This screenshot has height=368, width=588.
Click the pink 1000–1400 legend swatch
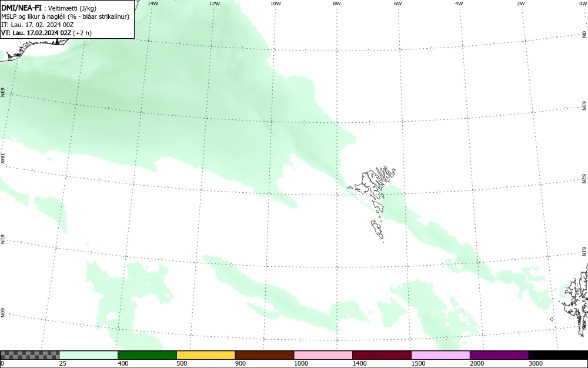coord(323,355)
